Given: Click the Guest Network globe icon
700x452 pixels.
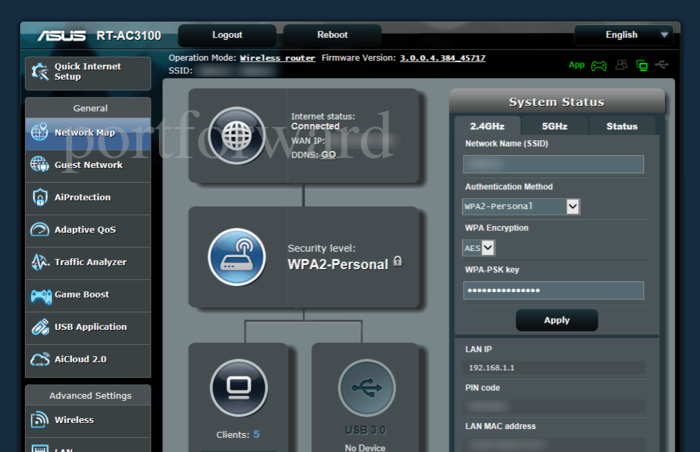Looking at the screenshot, I should 39,164.
